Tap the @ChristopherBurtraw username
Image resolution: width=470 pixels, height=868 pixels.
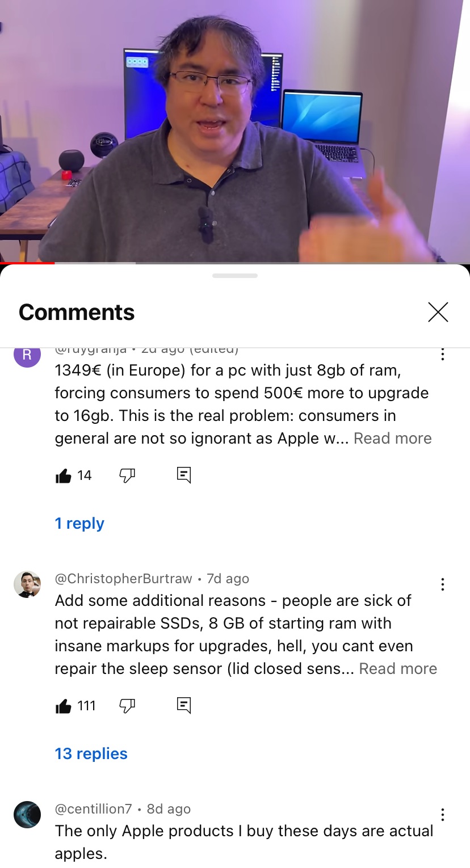click(123, 579)
